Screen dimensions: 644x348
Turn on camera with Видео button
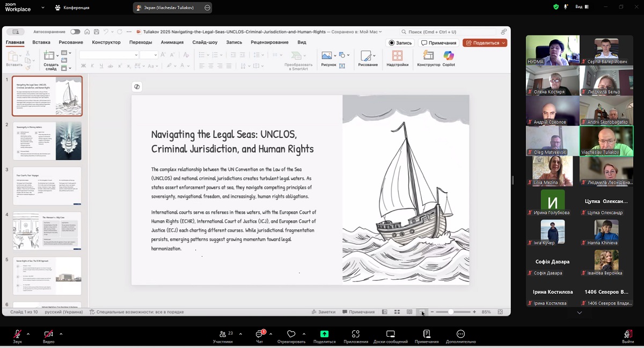point(48,334)
